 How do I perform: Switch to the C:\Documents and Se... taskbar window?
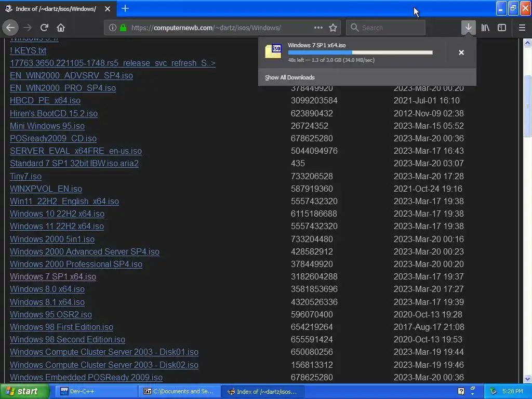click(x=180, y=391)
